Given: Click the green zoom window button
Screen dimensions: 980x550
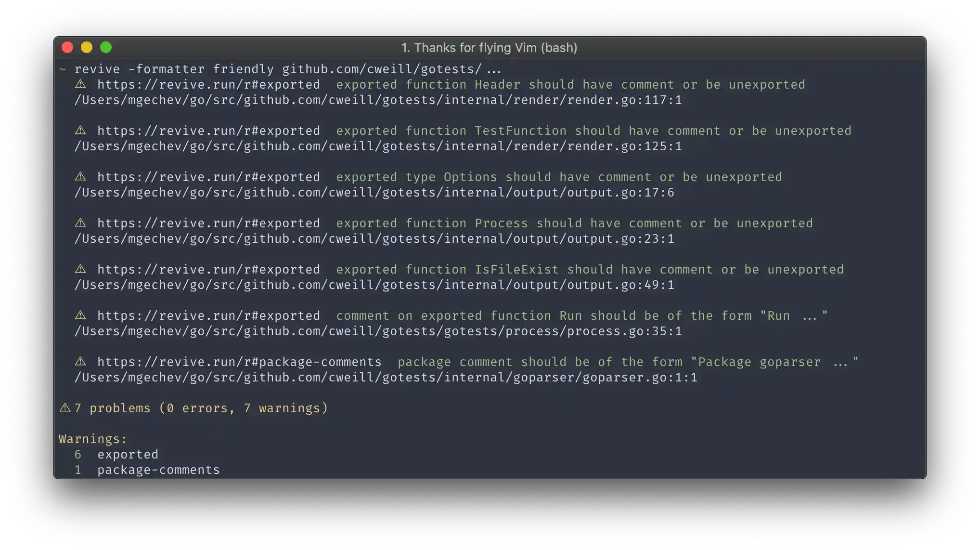Looking at the screenshot, I should pos(106,47).
